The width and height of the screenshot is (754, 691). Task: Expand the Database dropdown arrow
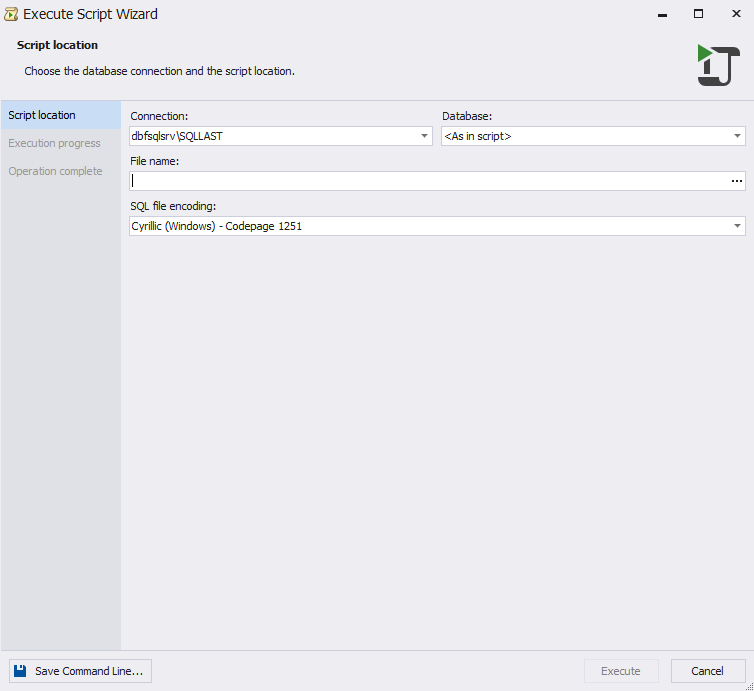click(737, 136)
